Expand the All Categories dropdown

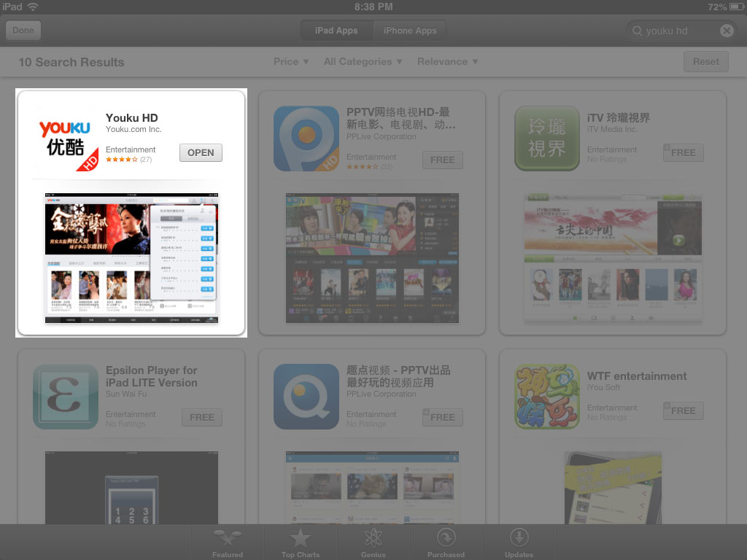click(363, 61)
